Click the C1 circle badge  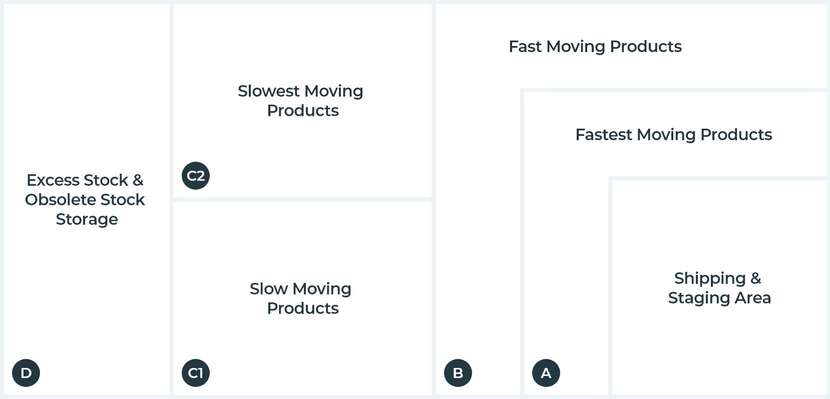(x=196, y=373)
